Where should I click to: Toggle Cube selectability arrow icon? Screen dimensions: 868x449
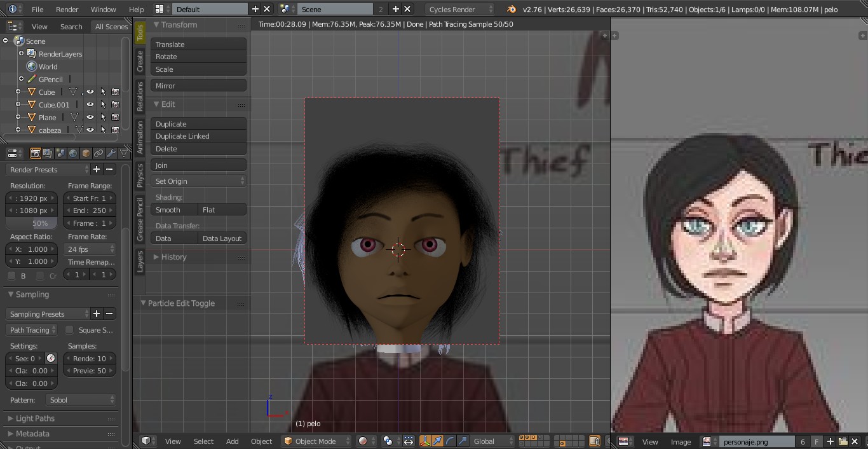pos(103,92)
